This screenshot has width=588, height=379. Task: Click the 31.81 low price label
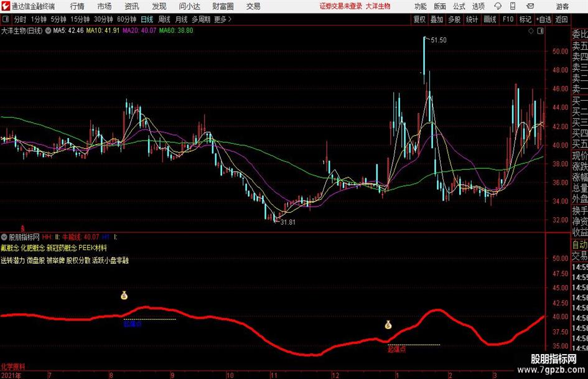[x=288, y=222]
